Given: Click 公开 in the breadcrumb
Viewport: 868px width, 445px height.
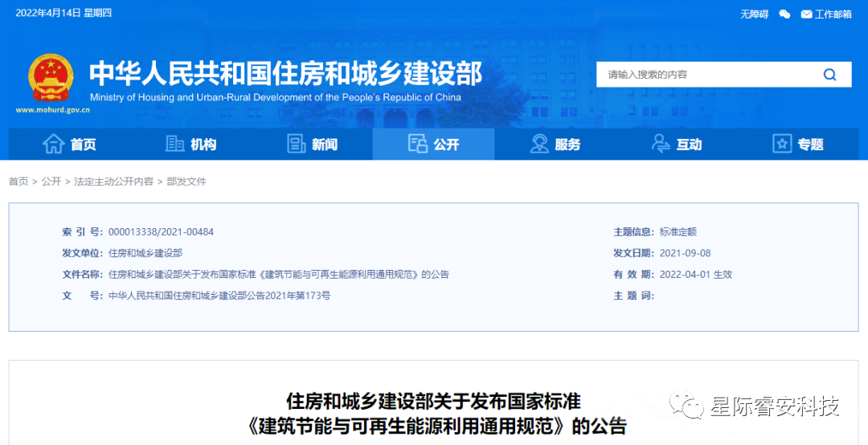Looking at the screenshot, I should 51,182.
